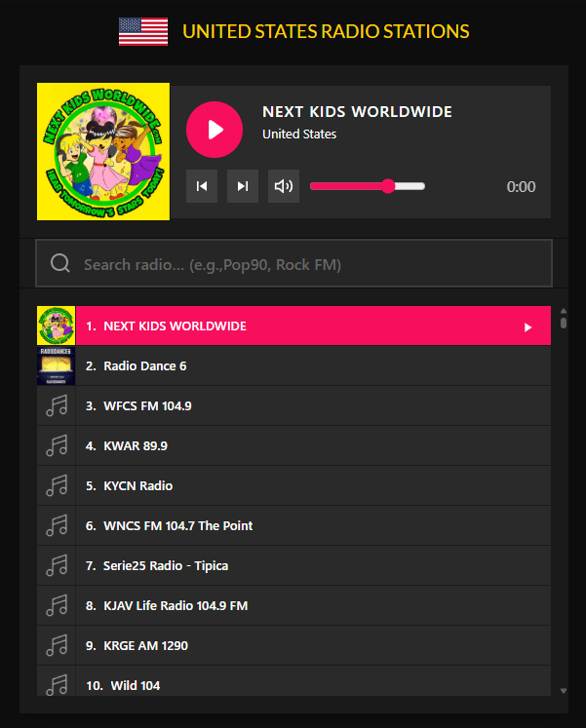Click the Next Kids Worldwide album artwork
The width and height of the screenshot is (586, 728).
click(103, 151)
